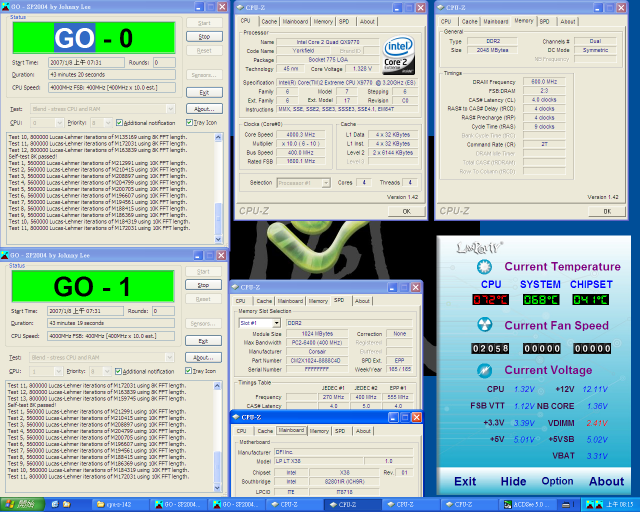This screenshot has width=640, height=512.
Task: Click OK in CPU-Z processor window
Action: (407, 211)
